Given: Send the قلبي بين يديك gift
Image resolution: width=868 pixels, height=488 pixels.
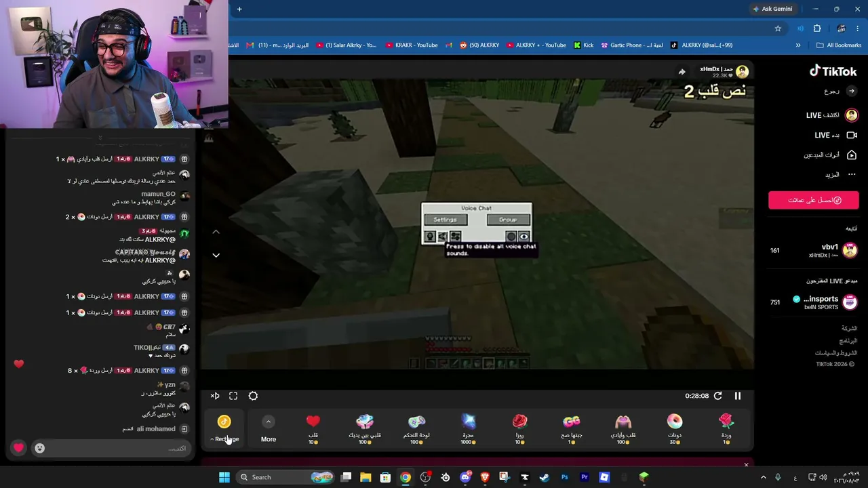Looking at the screenshot, I should 365,429.
